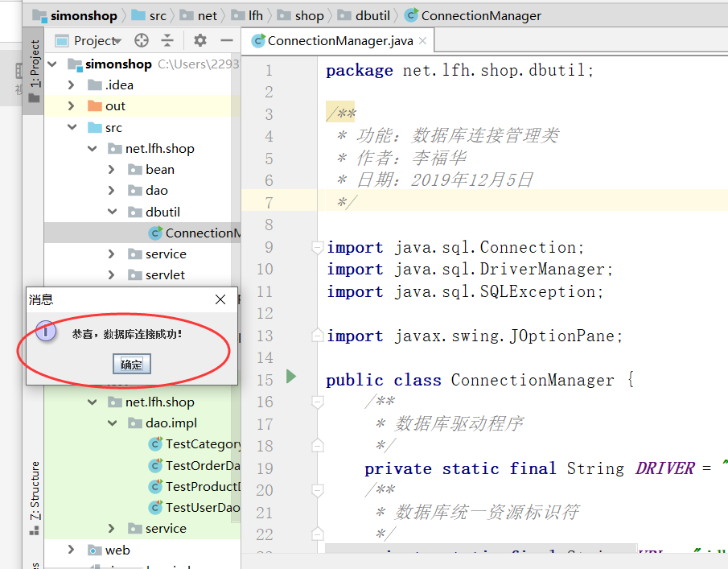Click the fold end marker at line 22
Screen dimensions: 728x569
(x=318, y=534)
